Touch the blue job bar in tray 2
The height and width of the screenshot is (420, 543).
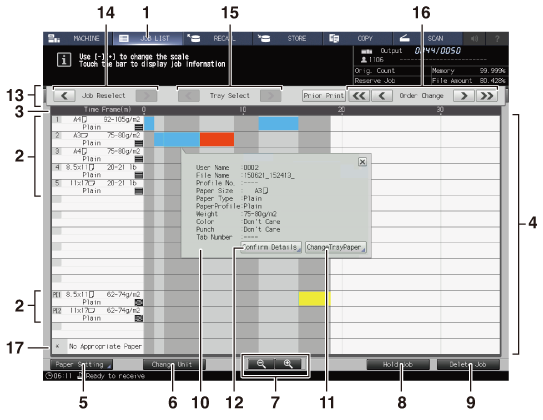(x=177, y=139)
